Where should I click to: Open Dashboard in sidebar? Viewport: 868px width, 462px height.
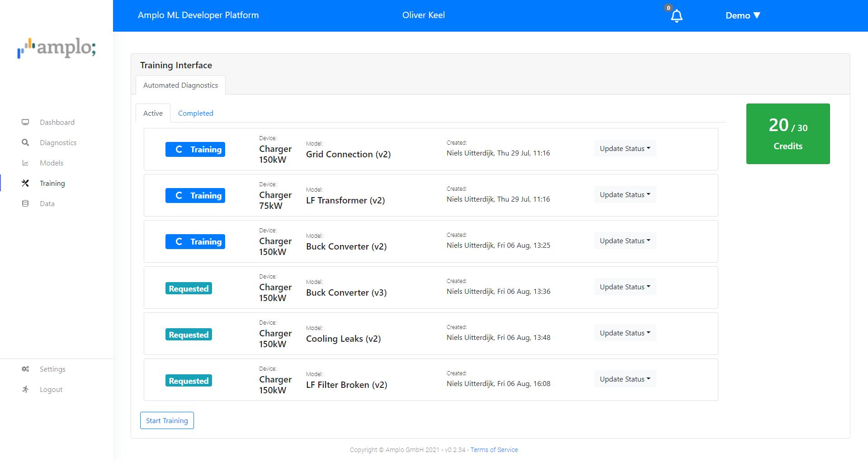point(57,122)
